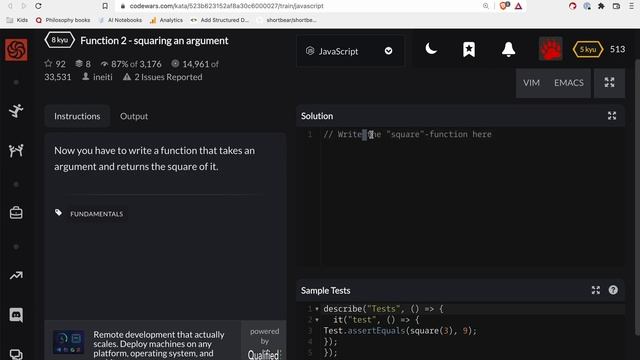Open the Philosophy books bookmark
Screen dimensions: 640x360
63,20
